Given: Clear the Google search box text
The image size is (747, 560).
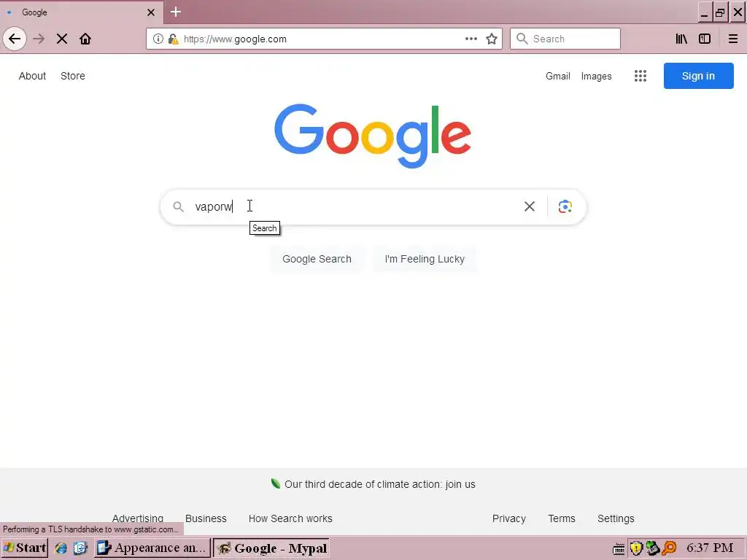Looking at the screenshot, I should pyautogui.click(x=530, y=206).
